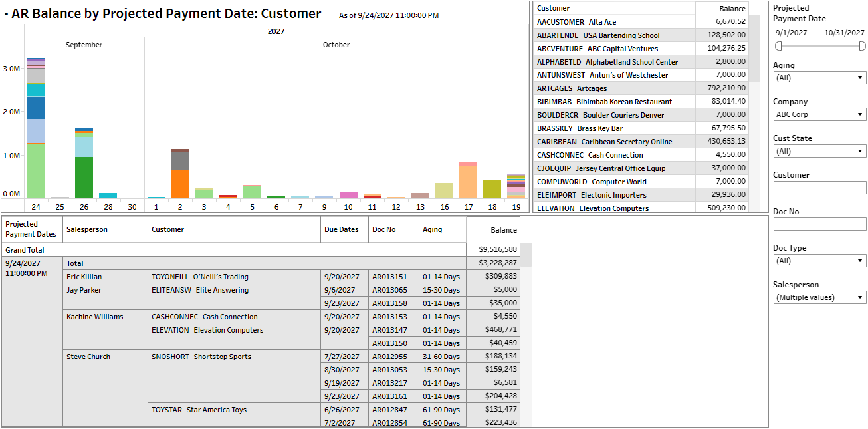Image resolution: width=868 pixels, height=429 pixels.
Task: Open the Doc Type filter dropdown
Action: pos(819,261)
